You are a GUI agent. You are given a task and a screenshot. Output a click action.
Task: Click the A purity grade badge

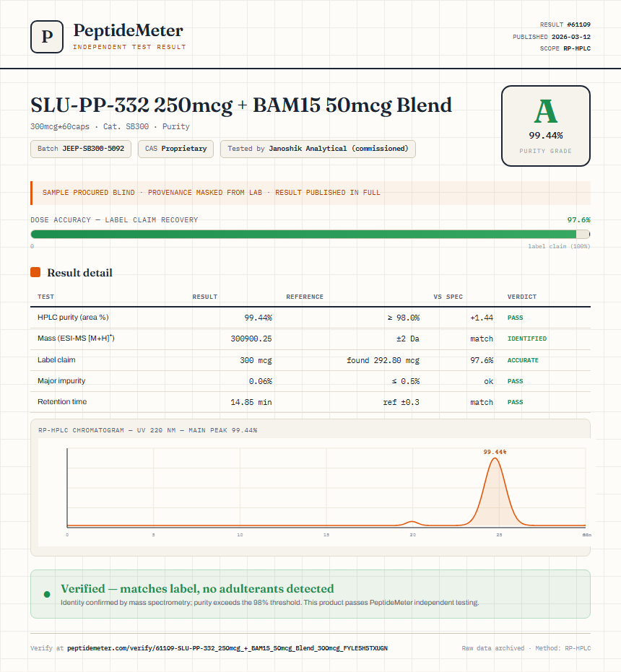(x=545, y=126)
